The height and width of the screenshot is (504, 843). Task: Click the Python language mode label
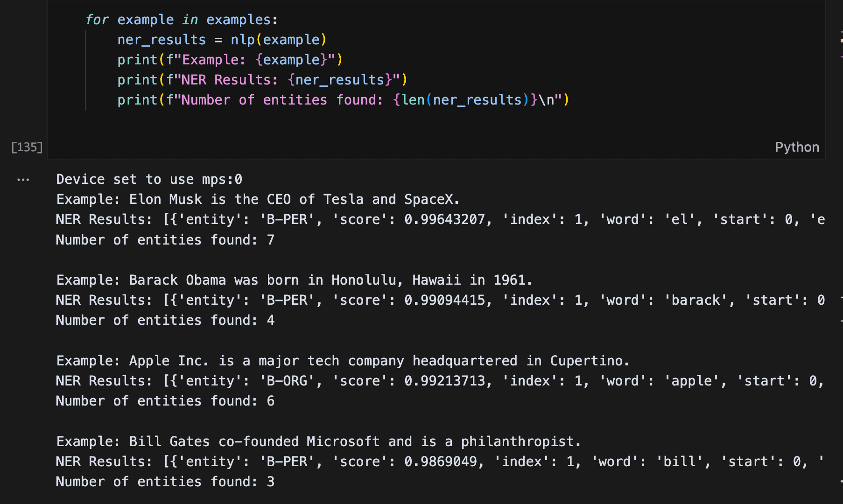coord(797,147)
